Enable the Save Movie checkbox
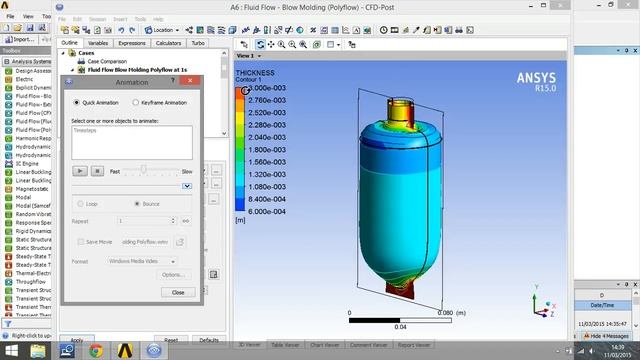Screen dimensions: 640x360 click(80, 242)
